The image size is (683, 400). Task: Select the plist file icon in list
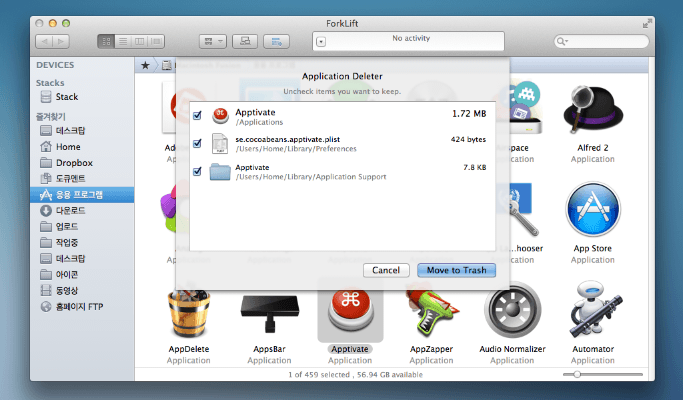(220, 143)
